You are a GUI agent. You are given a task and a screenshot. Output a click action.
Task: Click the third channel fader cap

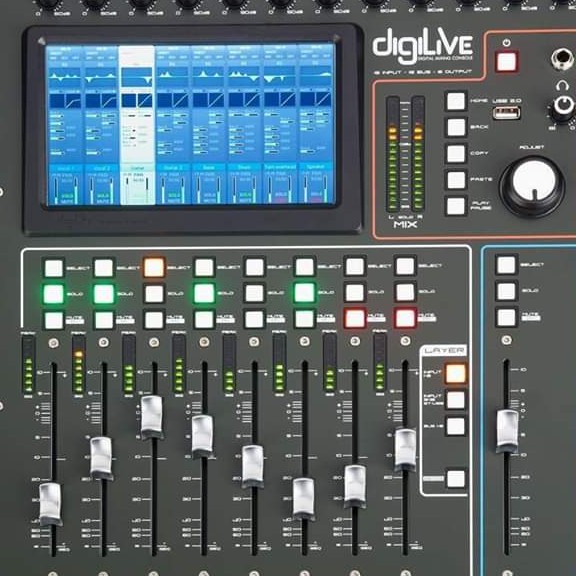pos(152,417)
